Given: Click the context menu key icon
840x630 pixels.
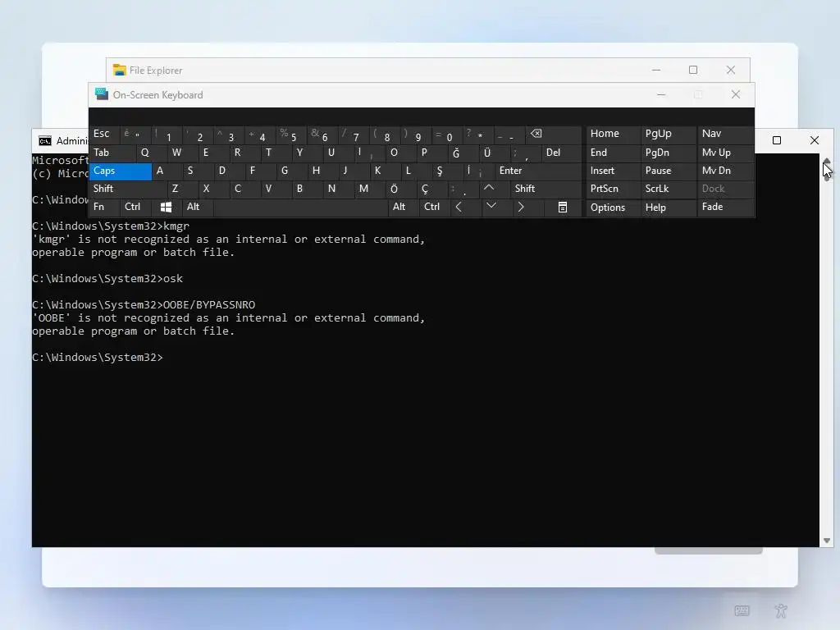Looking at the screenshot, I should (563, 207).
